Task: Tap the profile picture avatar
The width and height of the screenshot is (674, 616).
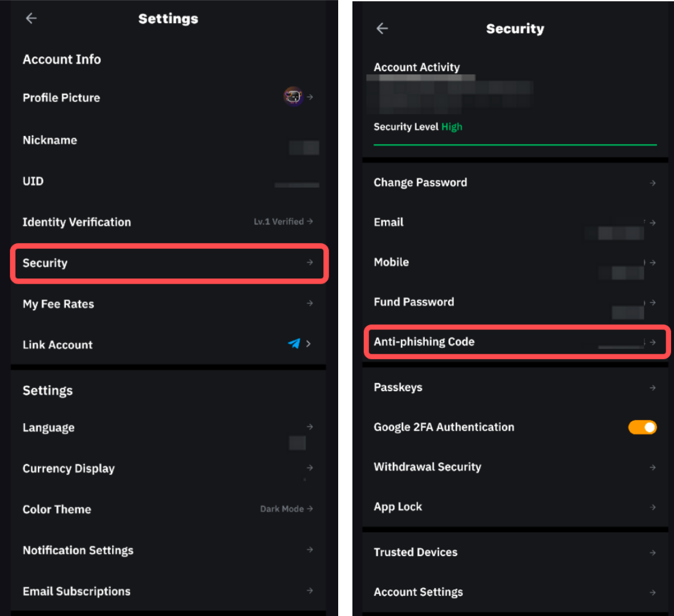Action: pos(293,96)
